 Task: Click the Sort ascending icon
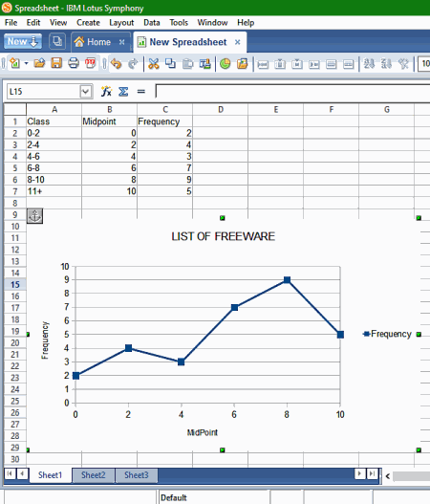pyautogui.click(x=369, y=64)
